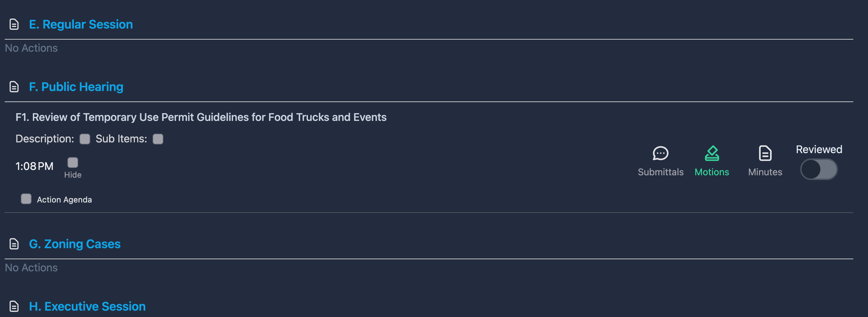Select item F1 Temporary Use Permit title
This screenshot has width=868, height=317.
[201, 117]
